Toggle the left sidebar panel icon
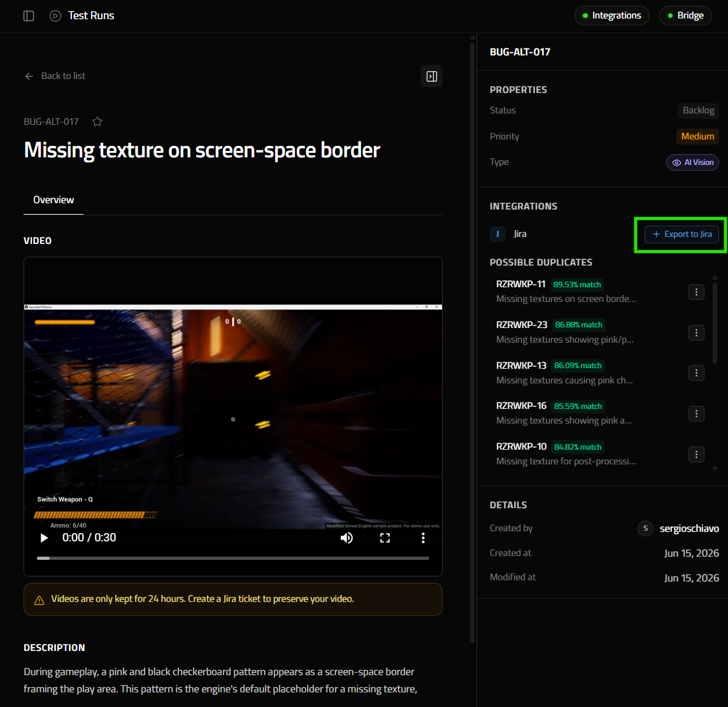Image resolution: width=728 pixels, height=707 pixels. pos(29,16)
